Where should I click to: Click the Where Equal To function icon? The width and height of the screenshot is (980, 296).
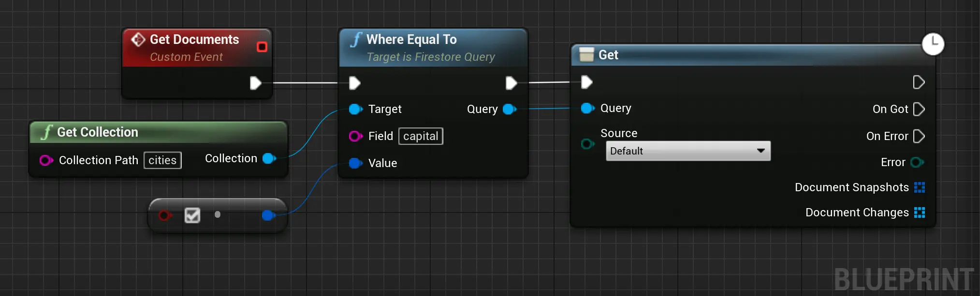pyautogui.click(x=356, y=40)
